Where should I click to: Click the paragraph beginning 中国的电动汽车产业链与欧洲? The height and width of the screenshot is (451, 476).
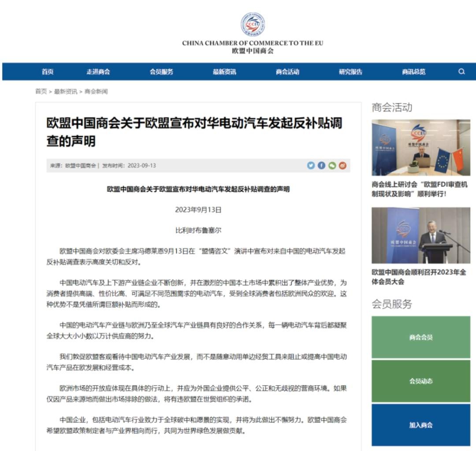[x=197, y=331]
